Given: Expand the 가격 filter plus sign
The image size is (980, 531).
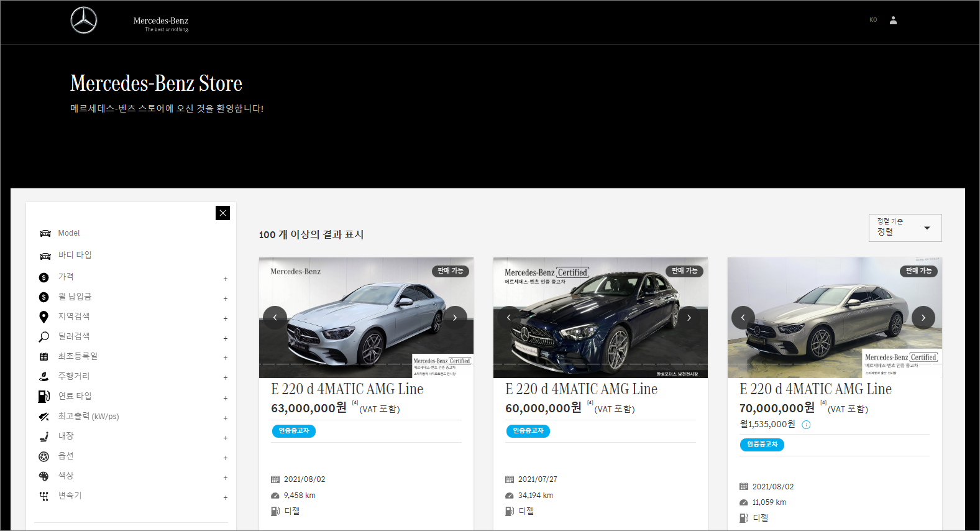Looking at the screenshot, I should pos(226,279).
